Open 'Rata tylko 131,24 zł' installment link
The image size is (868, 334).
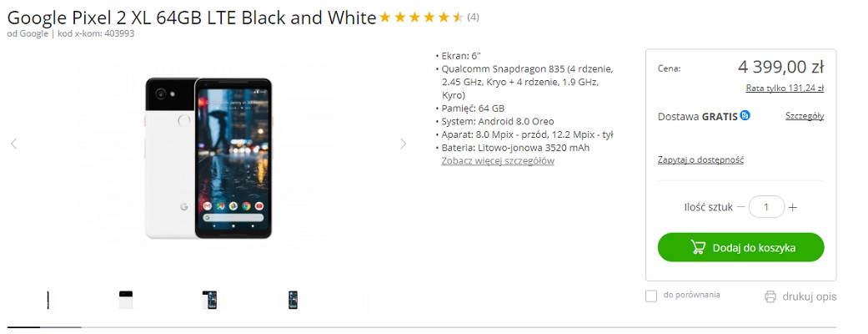pos(785,88)
